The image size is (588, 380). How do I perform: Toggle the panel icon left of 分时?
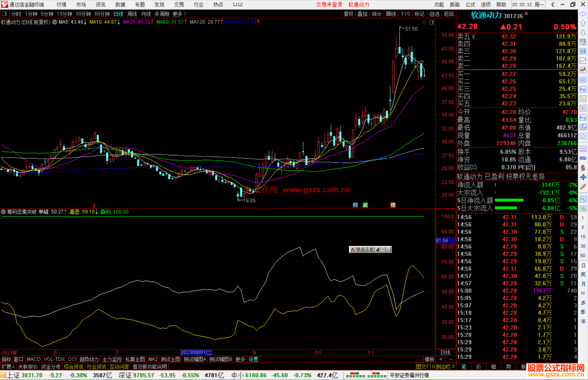coord(5,14)
